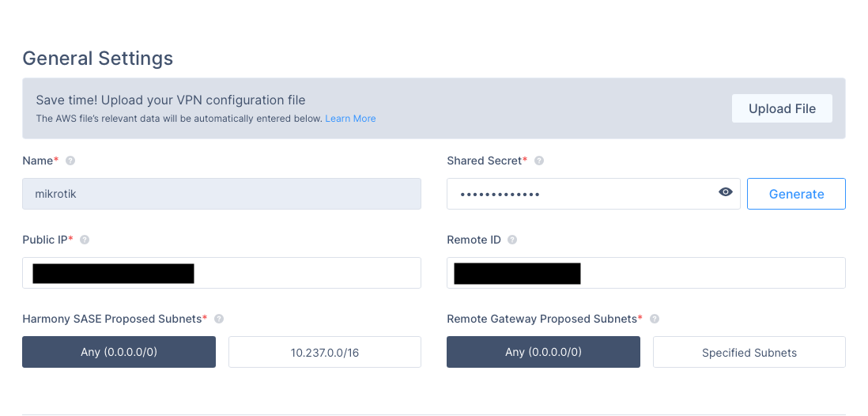This screenshot has height=416, width=868.
Task: Select the 10.237.0.0/16 subnet option
Action: 324,352
